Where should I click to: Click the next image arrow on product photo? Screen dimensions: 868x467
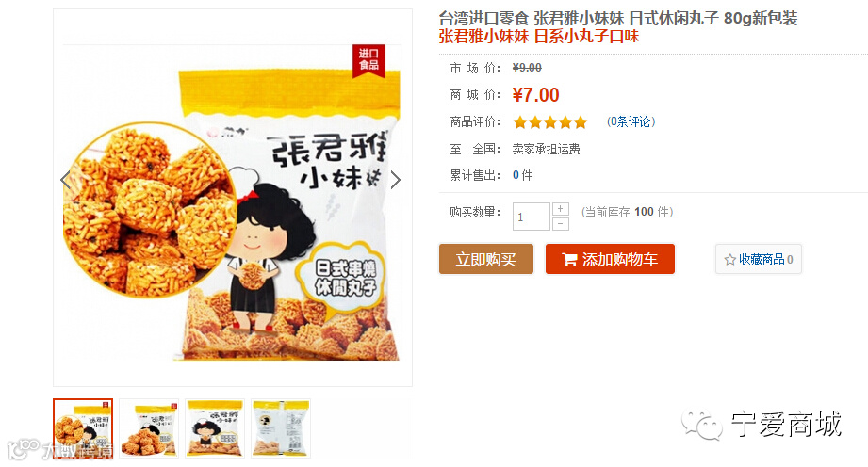pyautogui.click(x=395, y=180)
